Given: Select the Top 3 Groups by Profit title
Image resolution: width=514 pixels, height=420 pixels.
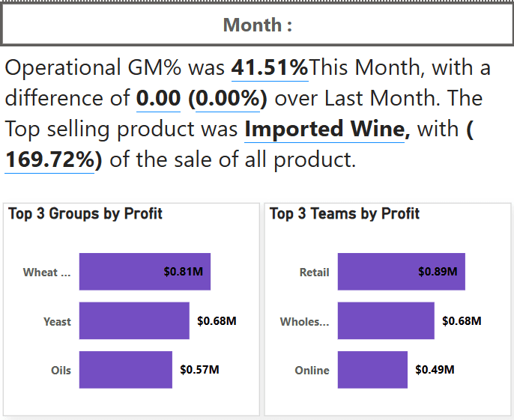Looking at the screenshot, I should (x=85, y=214).
